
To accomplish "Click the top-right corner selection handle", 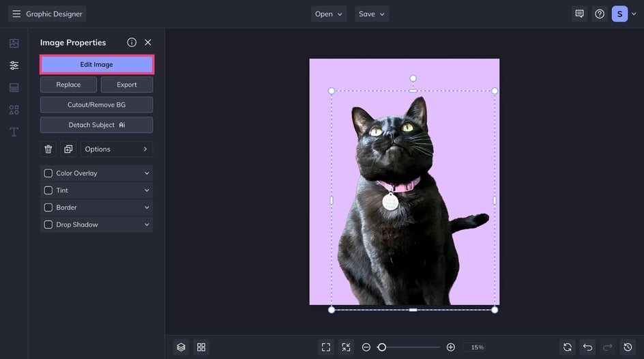I will (495, 91).
